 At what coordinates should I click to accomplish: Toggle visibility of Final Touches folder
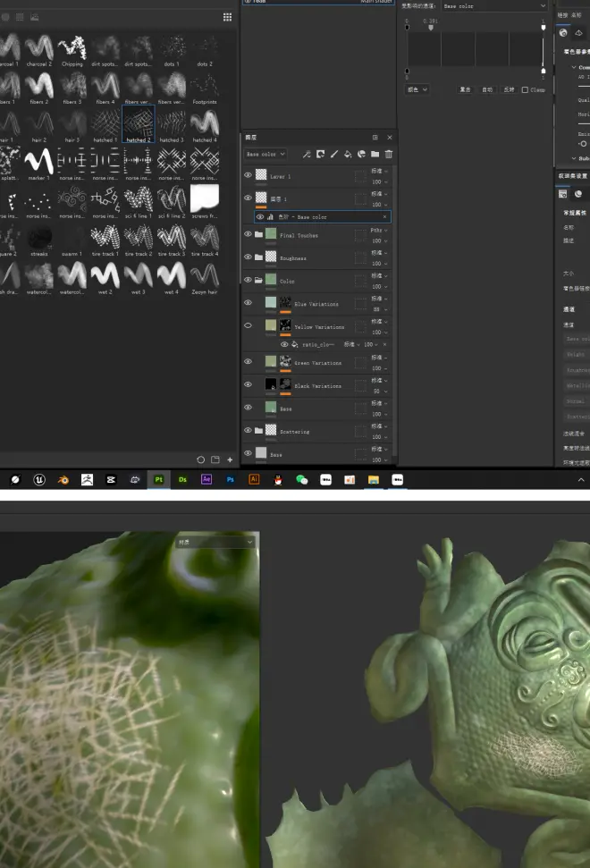248,234
